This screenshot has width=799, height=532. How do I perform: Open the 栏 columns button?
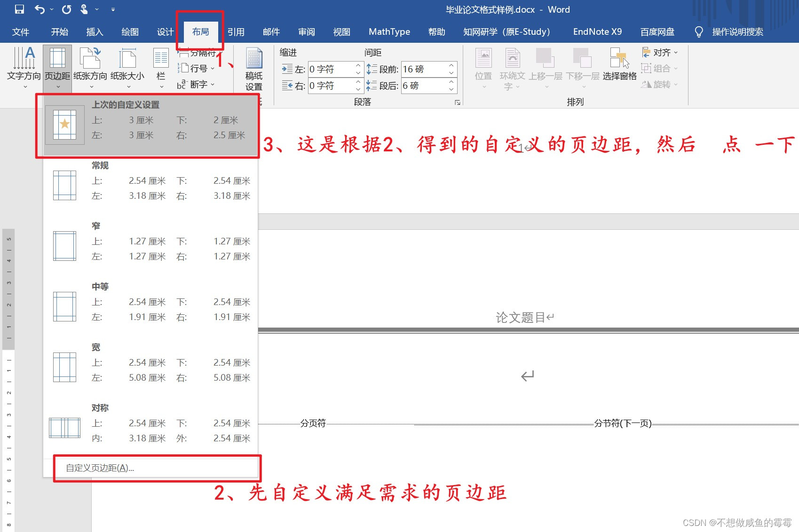(161, 67)
